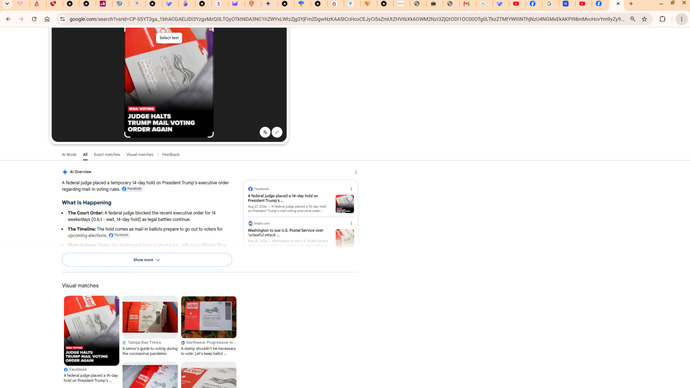The width and height of the screenshot is (690, 388).
Task: Reload the current page
Action: (x=34, y=19)
